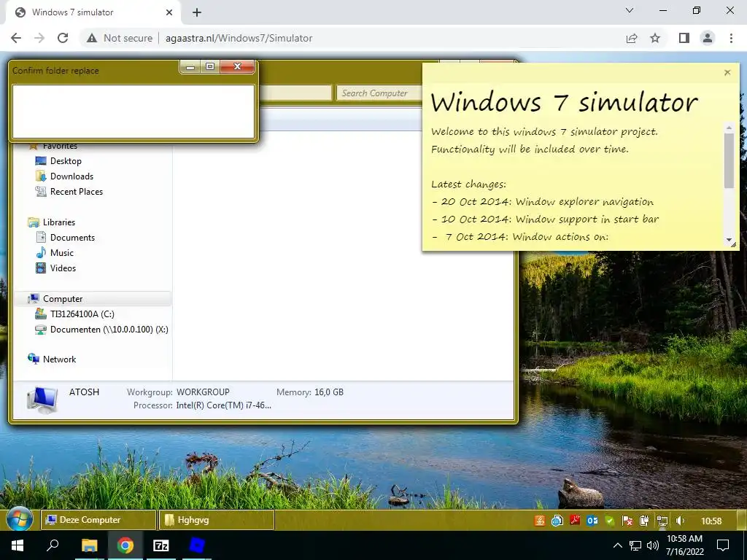Click the Adobe Acrobat tray icon
Image resolution: width=747 pixels, height=560 pixels.
click(x=575, y=521)
